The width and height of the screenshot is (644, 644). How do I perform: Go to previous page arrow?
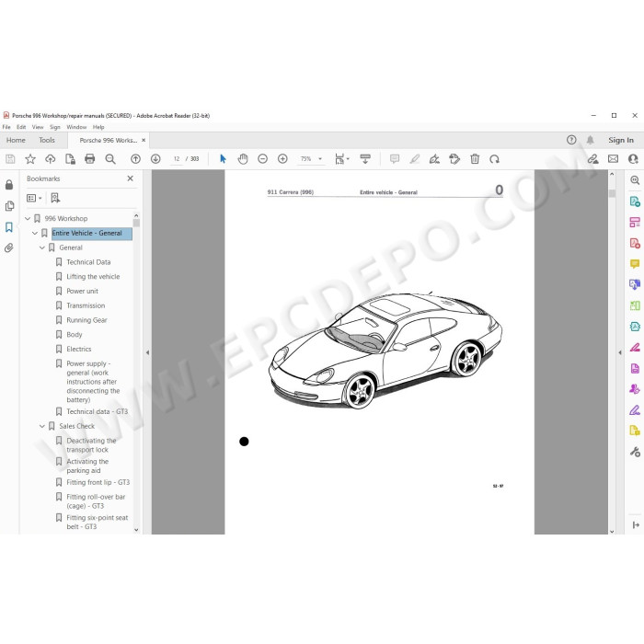(135, 159)
